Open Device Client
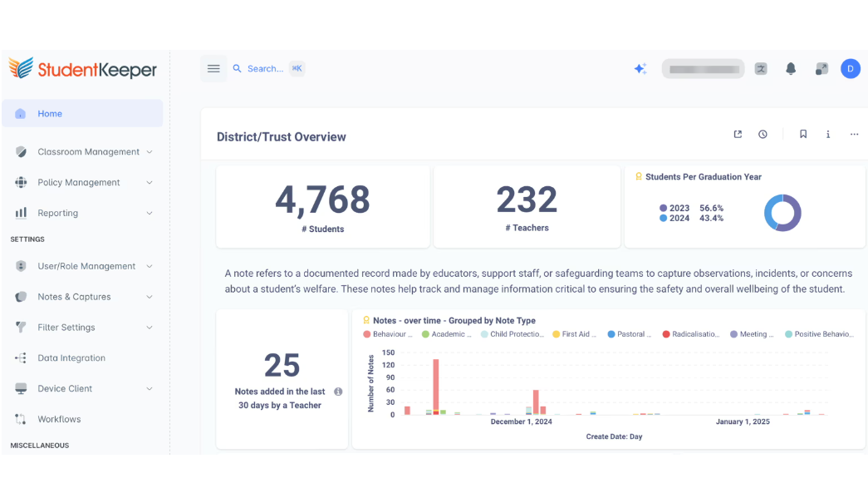 [x=82, y=388]
